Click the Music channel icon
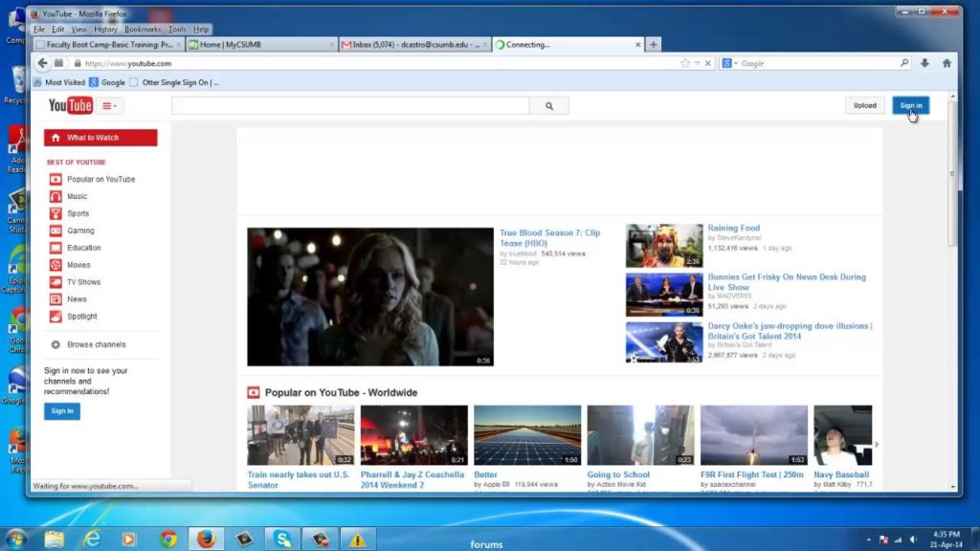 click(x=56, y=196)
